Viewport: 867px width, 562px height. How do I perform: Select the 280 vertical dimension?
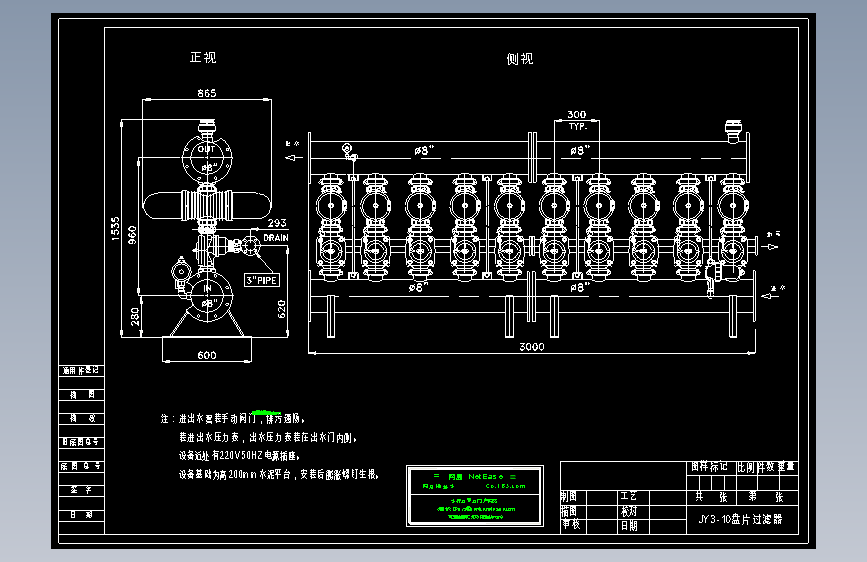[x=134, y=317]
